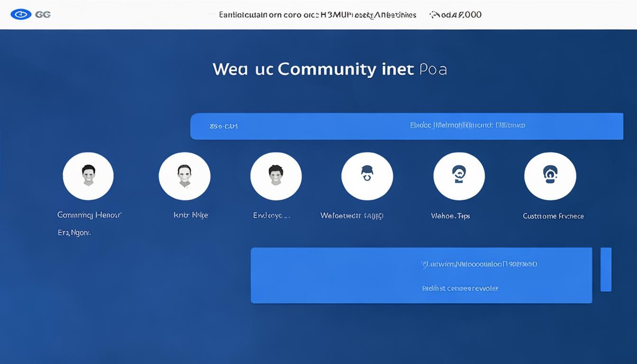The width and height of the screenshot is (637, 364).
Task: Select the 'Kntr Nkje' avatar circle
Action: point(184,176)
